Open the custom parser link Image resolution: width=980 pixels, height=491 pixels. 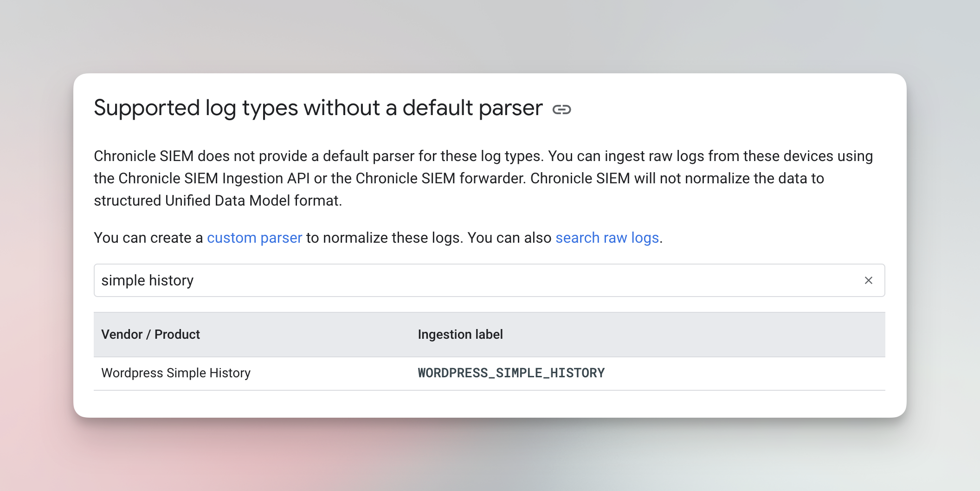pos(254,238)
